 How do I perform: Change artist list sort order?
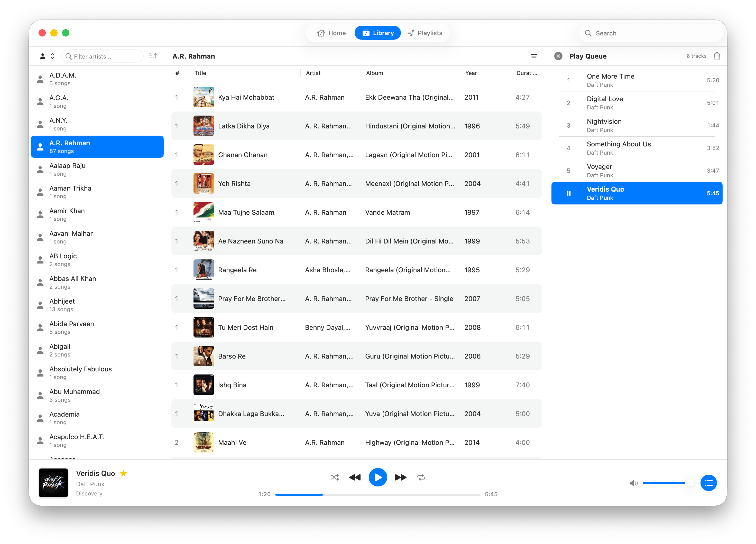(x=153, y=56)
